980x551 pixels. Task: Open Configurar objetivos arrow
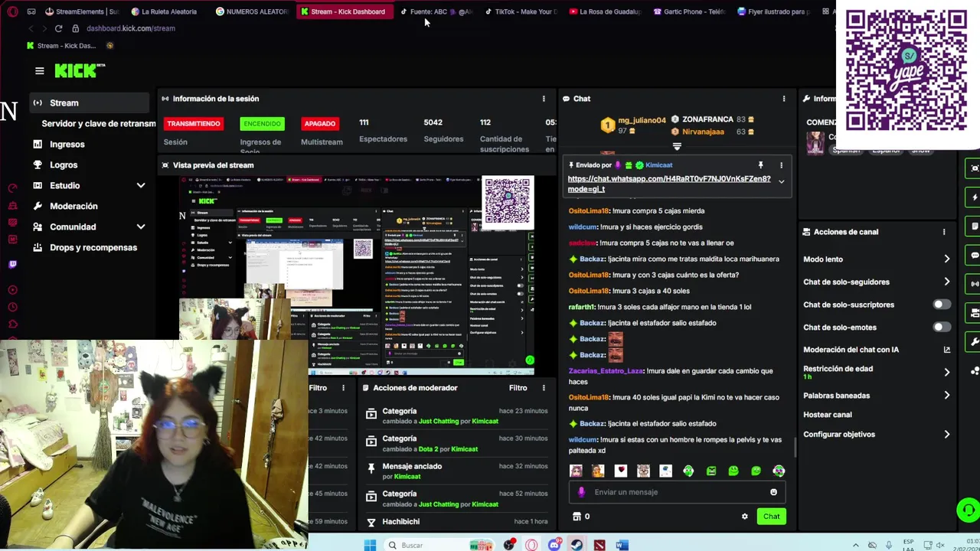(946, 435)
